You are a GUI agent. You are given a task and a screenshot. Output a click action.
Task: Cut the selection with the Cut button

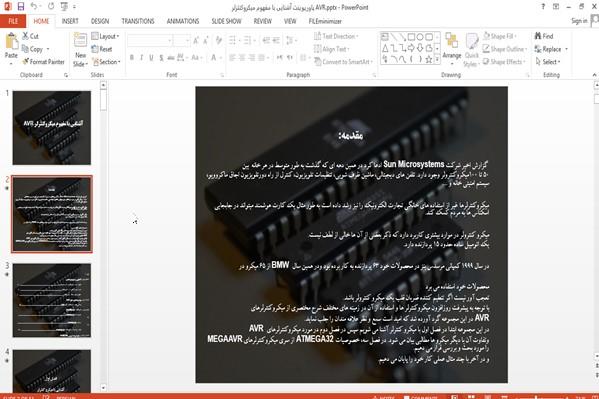click(x=30, y=36)
